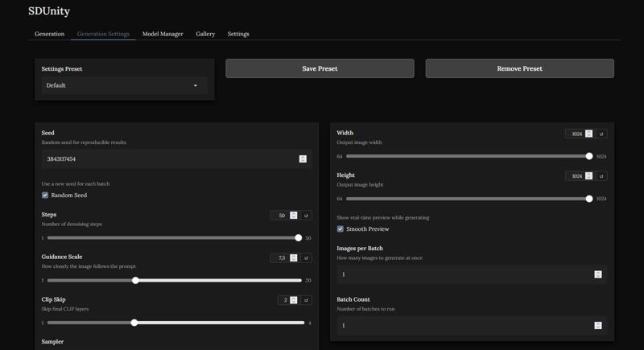Open the Generation tab
Image resolution: width=644 pixels, height=350 pixels.
[49, 34]
